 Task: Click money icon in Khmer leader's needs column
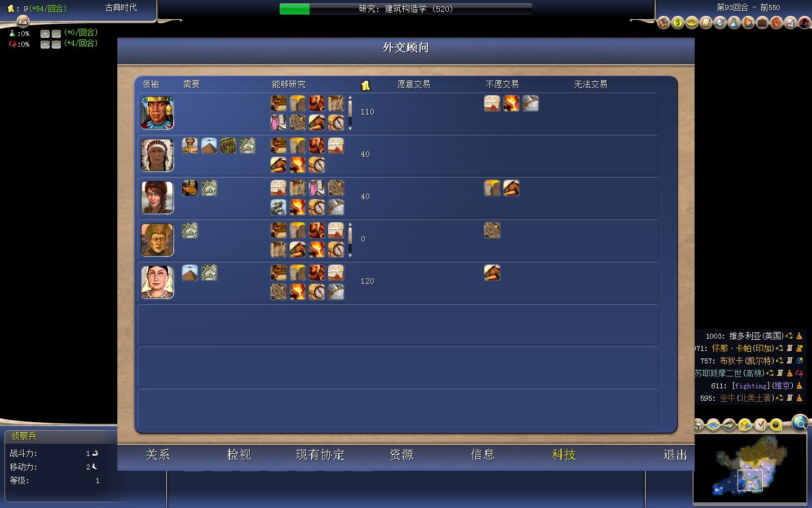(190, 231)
